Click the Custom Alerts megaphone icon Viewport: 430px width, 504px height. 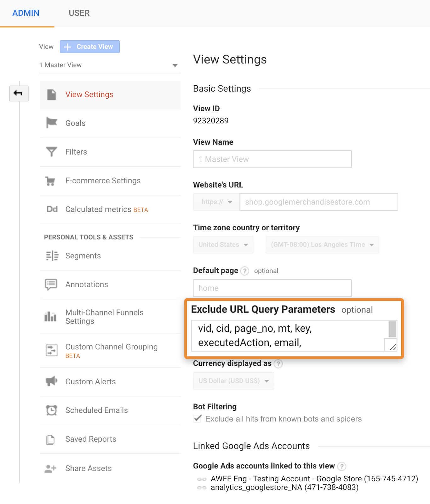pos(51,381)
